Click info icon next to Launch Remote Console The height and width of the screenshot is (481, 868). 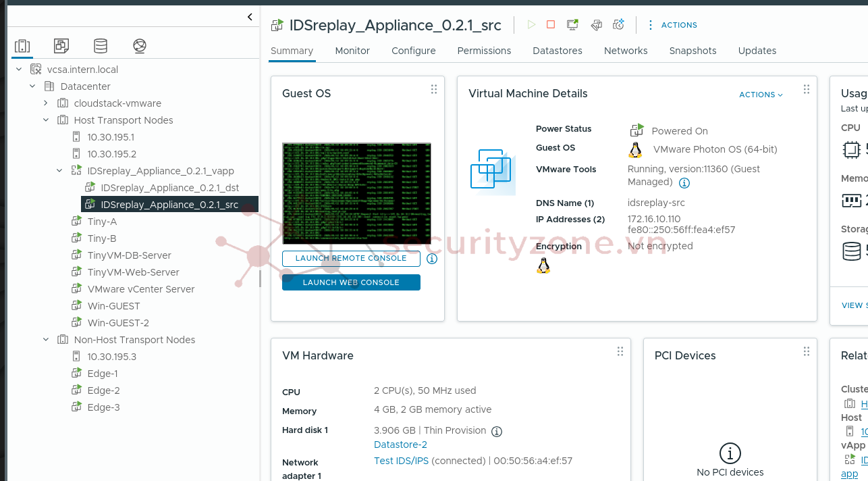pyautogui.click(x=432, y=259)
